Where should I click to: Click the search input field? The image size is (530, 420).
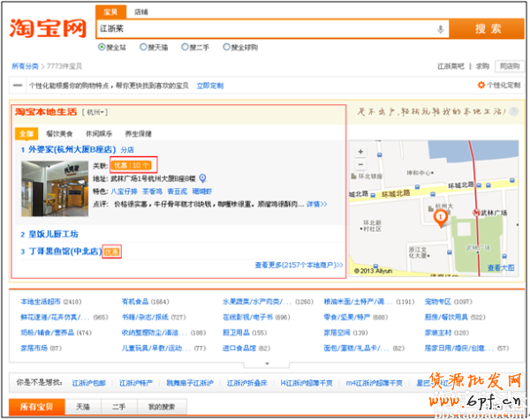(265, 29)
